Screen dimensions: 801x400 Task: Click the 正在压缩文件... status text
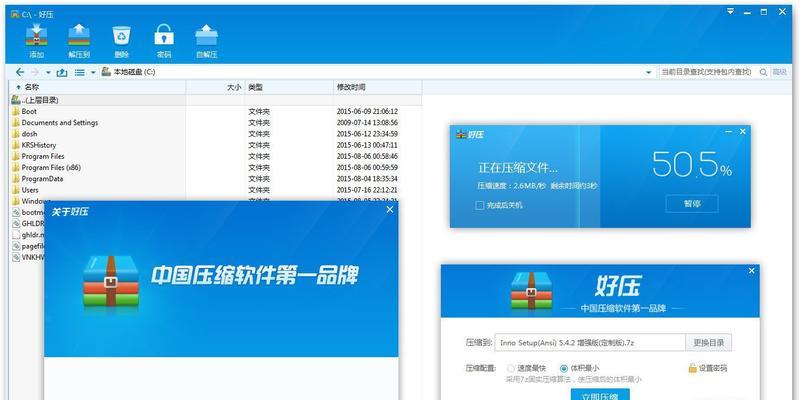pyautogui.click(x=518, y=168)
